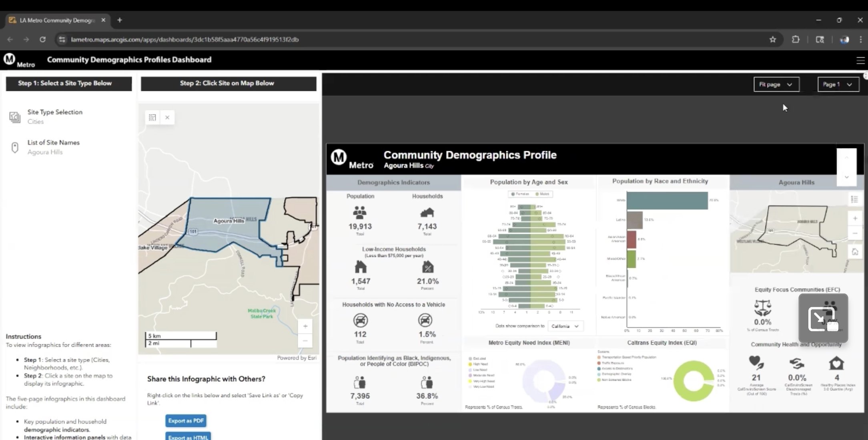This screenshot has height=440, width=868.
Task: Click the Export as PDF button
Action: (x=186, y=421)
